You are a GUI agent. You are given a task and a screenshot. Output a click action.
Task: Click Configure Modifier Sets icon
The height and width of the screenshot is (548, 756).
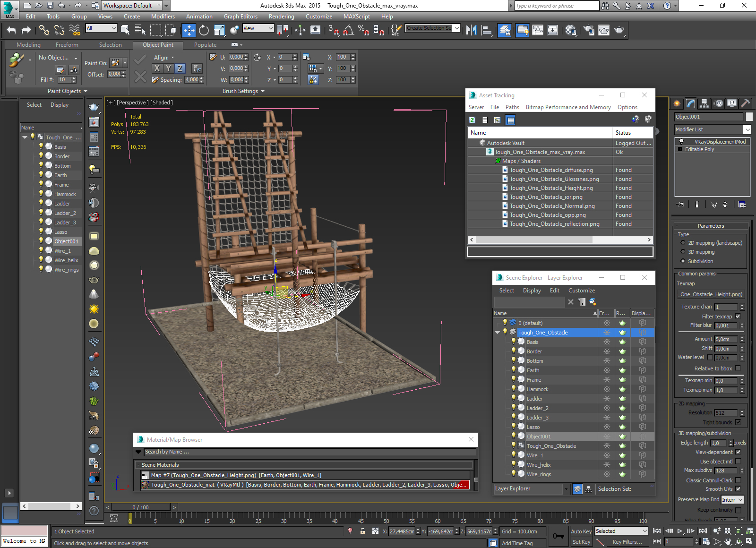click(x=742, y=204)
